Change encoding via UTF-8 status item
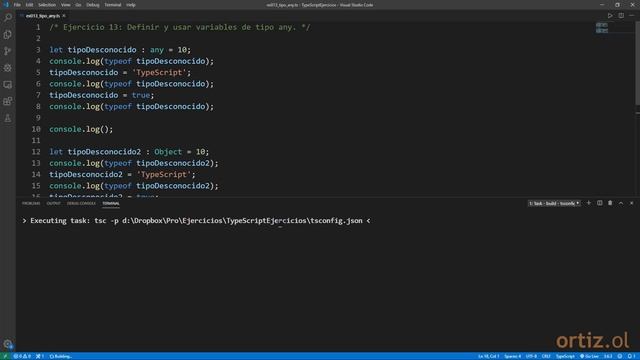The width and height of the screenshot is (640, 360). pyautogui.click(x=531, y=356)
